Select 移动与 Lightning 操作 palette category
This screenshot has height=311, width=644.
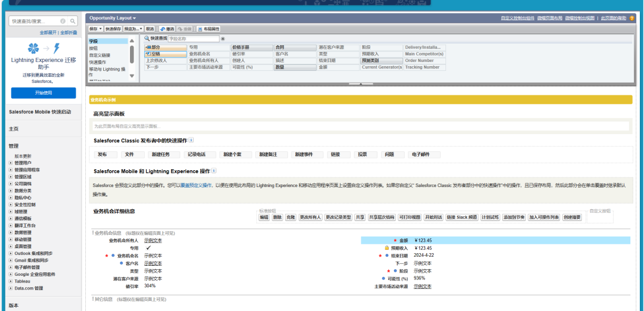click(x=107, y=72)
